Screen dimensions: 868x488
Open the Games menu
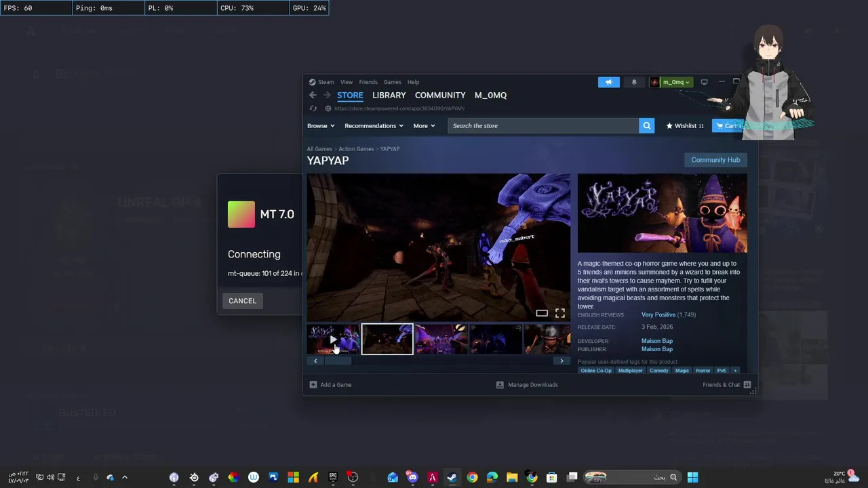pyautogui.click(x=393, y=82)
